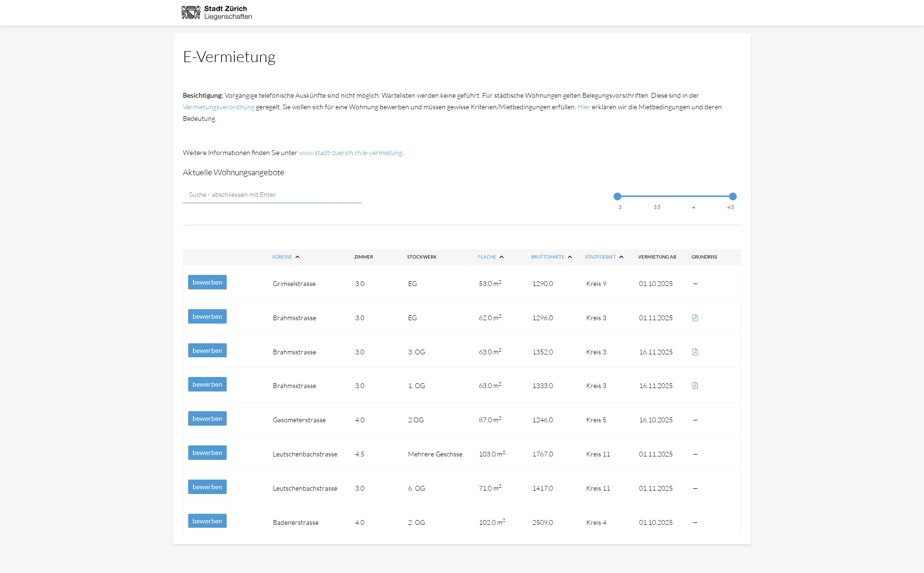Click the area value 53.0 m²
This screenshot has height=573, width=924.
490,284
